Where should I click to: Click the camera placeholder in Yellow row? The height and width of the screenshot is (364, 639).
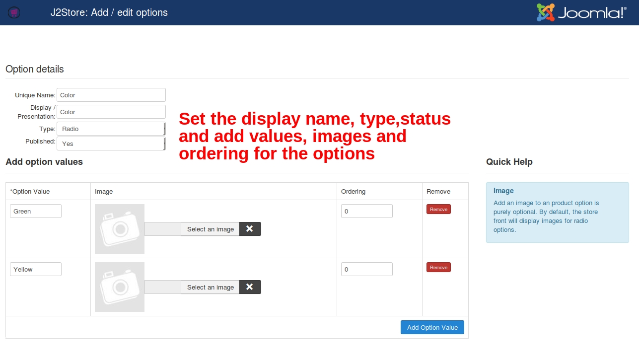point(120,287)
